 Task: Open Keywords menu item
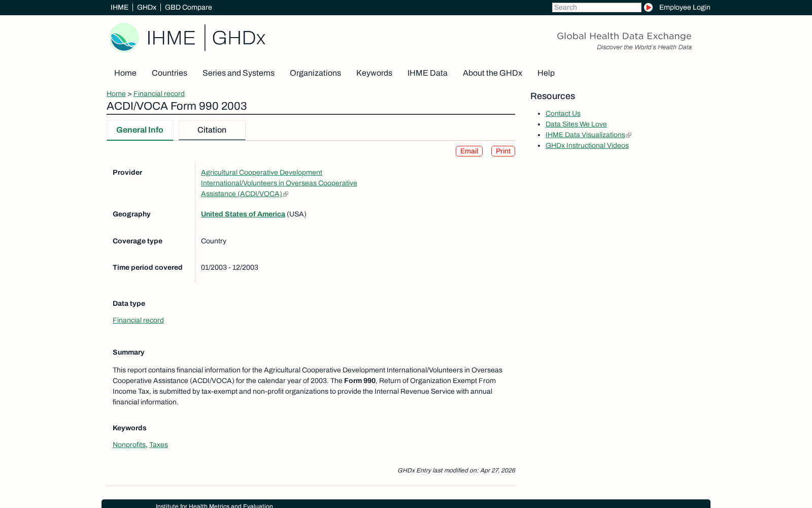[374, 73]
